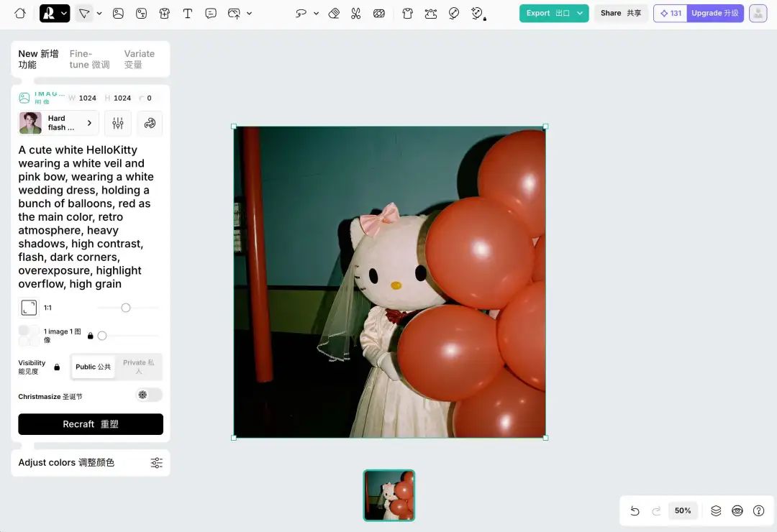Viewport: 777px width, 532px height.
Task: Set visibility to Public
Action: coord(93,367)
